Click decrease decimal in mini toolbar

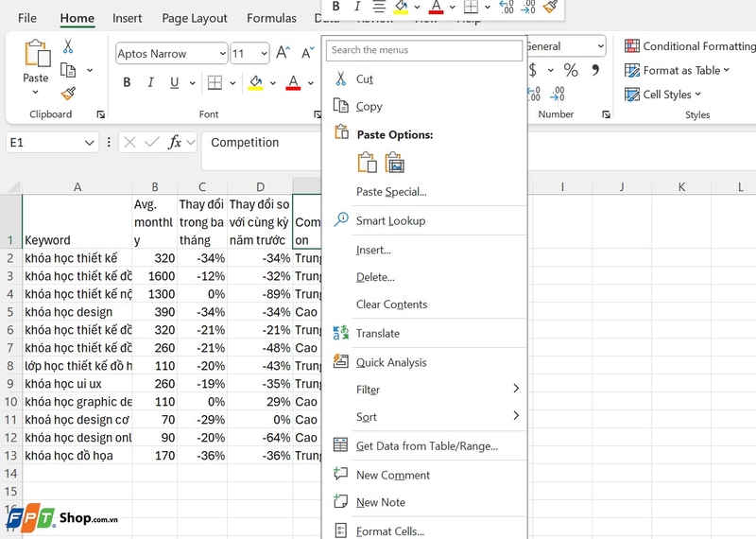click(x=528, y=7)
